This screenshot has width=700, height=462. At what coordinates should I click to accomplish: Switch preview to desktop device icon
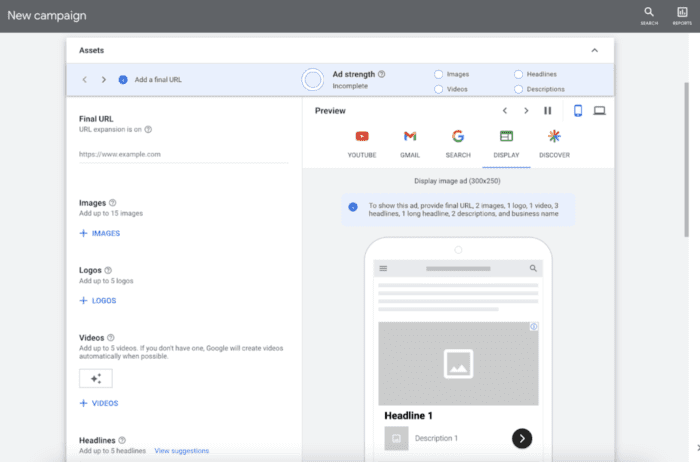pos(599,110)
